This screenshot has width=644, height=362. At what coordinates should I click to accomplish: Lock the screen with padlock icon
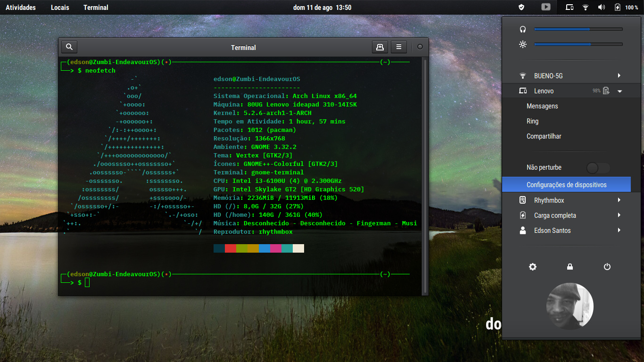pos(570,267)
